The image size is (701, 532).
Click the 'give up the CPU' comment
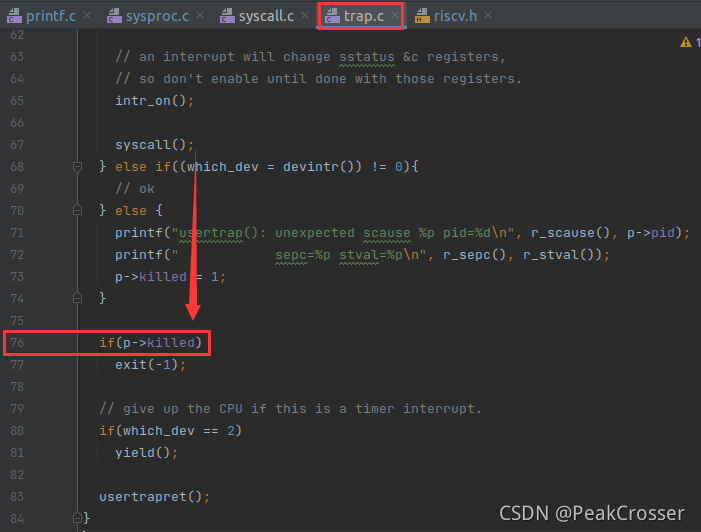[x=290, y=409]
